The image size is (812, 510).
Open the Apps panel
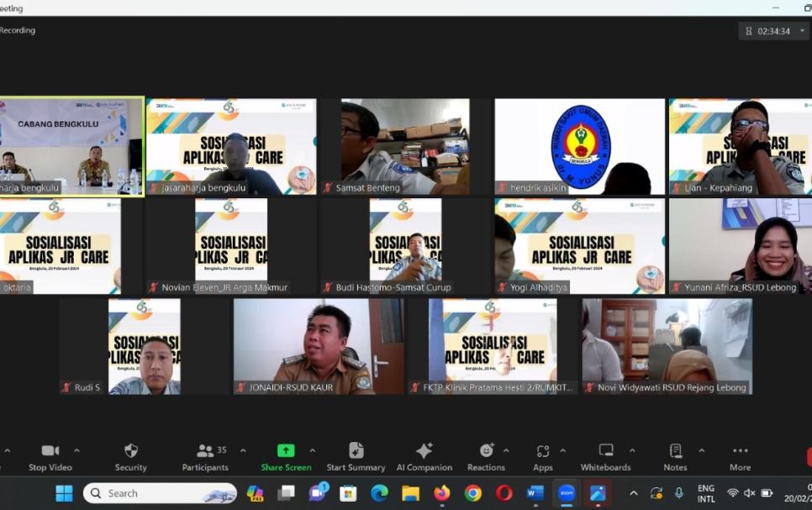(543, 458)
